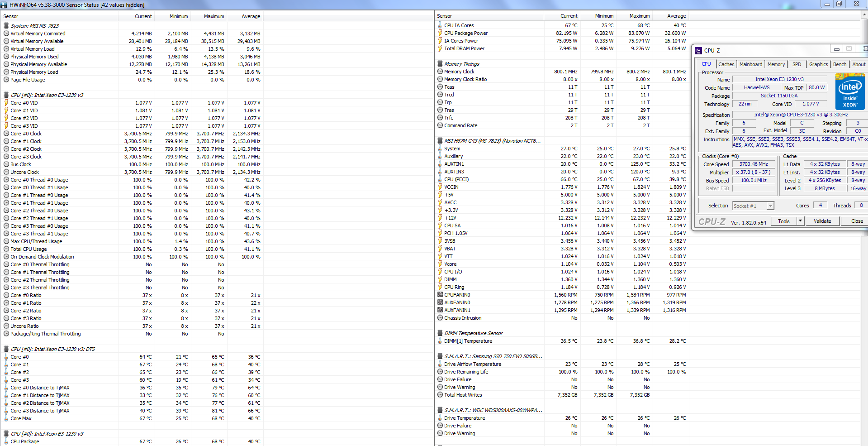Viewport: 868px width, 446px height.
Task: Click the Memory Timings group icon
Action: [440, 64]
